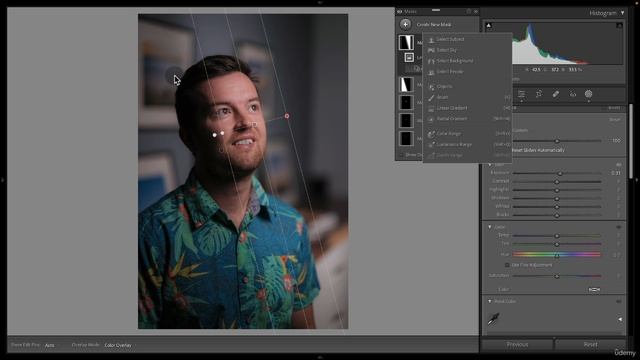Open the Overlay Mode Color Overlay dropdown
Screen dimensions: 640x360
coord(120,345)
